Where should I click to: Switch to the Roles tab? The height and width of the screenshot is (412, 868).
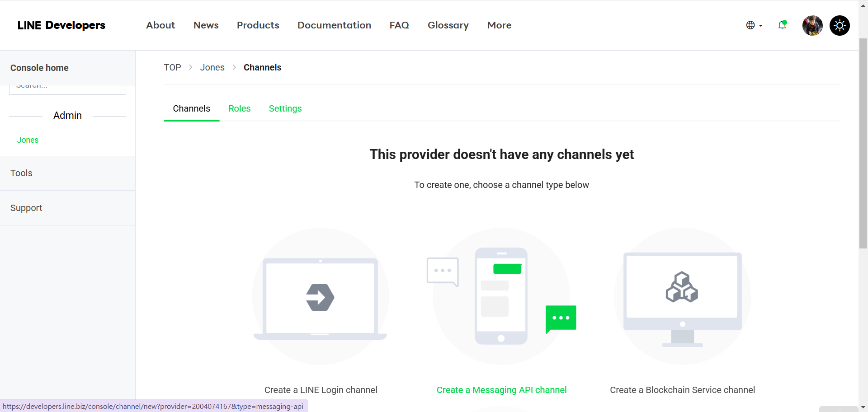(240, 109)
